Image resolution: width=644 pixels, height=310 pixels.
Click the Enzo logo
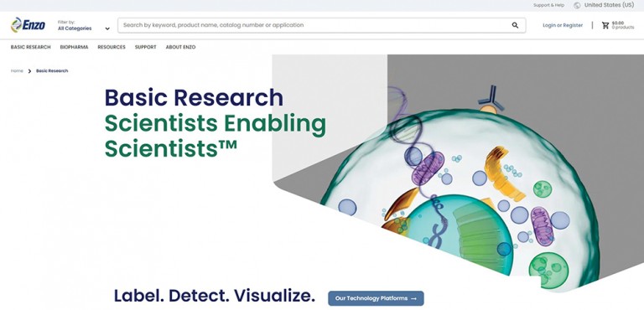coord(28,25)
